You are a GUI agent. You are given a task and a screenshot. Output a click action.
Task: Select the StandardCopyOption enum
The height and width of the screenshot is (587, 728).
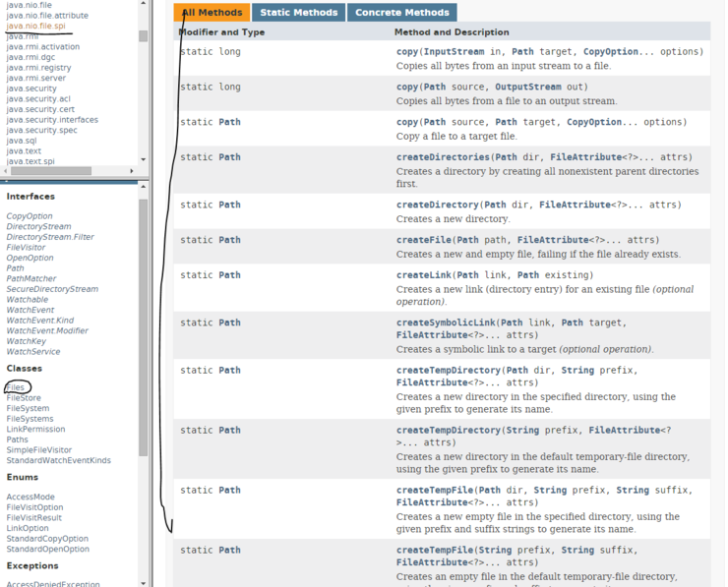tap(47, 539)
